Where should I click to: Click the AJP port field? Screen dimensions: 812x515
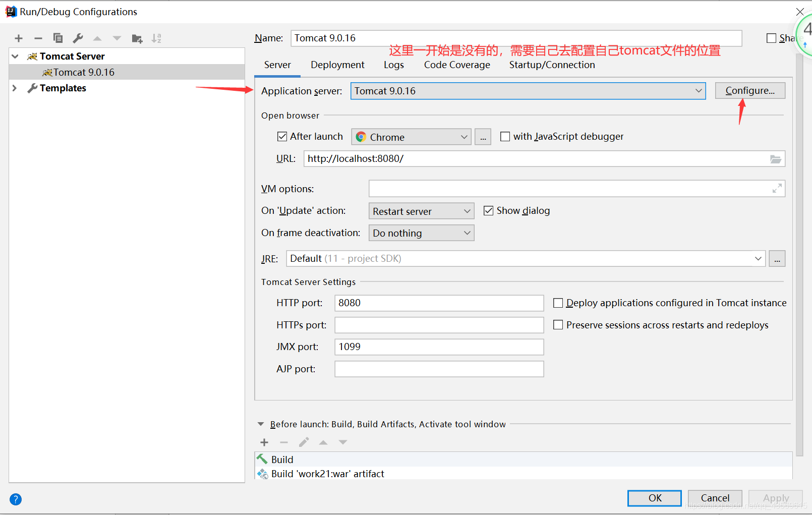[439, 369]
